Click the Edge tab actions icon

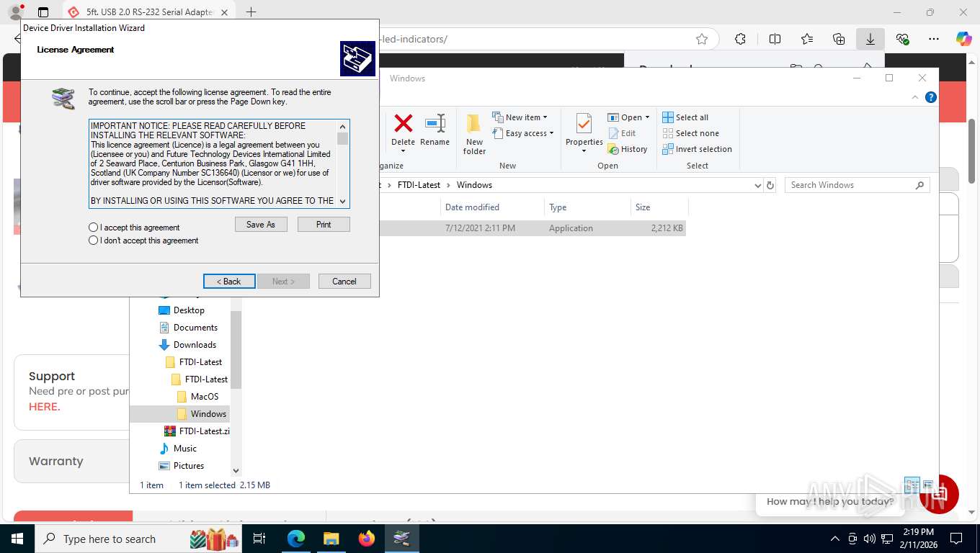(43, 12)
